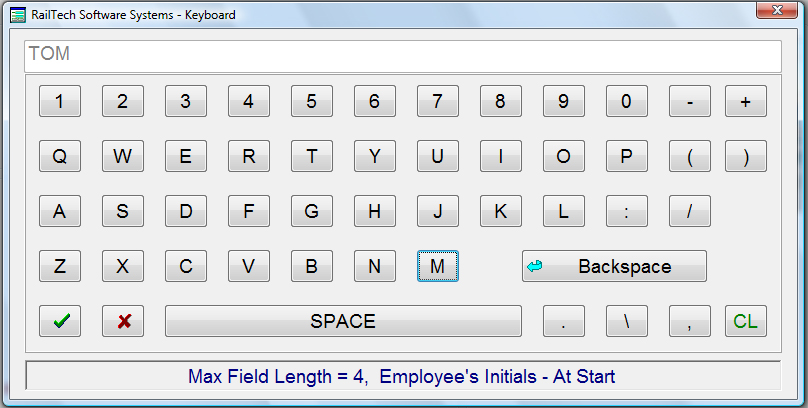Hit the number 0 key
This screenshot has height=408, width=808.
(x=627, y=101)
